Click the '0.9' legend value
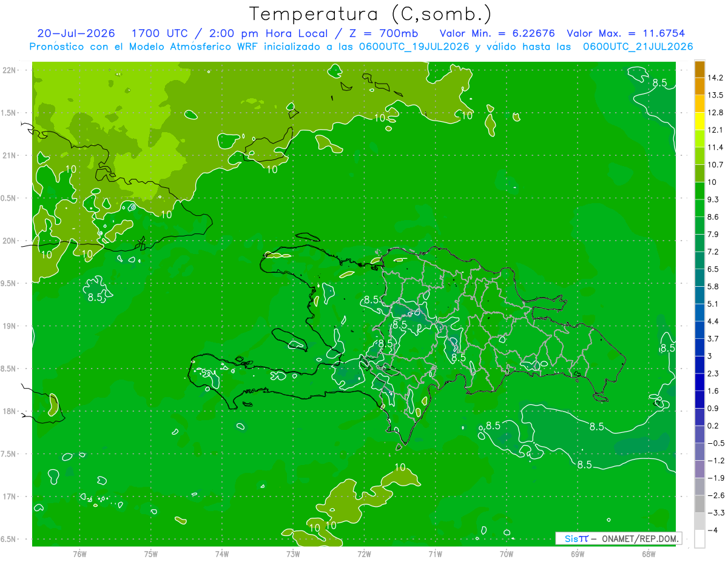Viewport: 728px width, 562px height. 714,408
